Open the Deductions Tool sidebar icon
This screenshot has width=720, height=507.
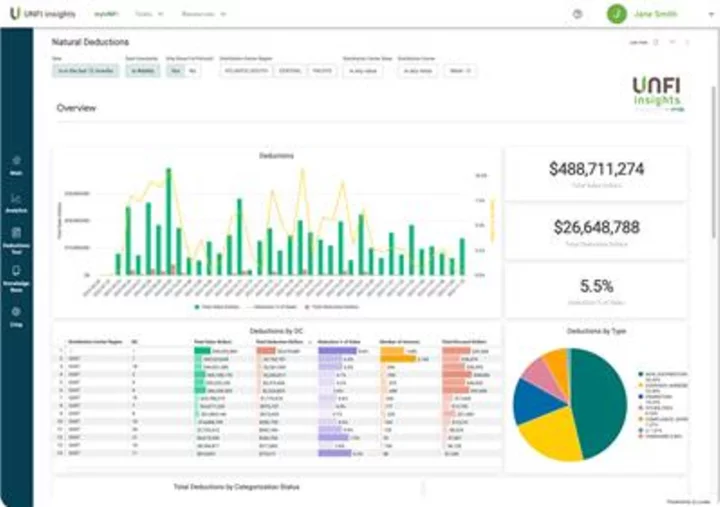[x=16, y=237]
